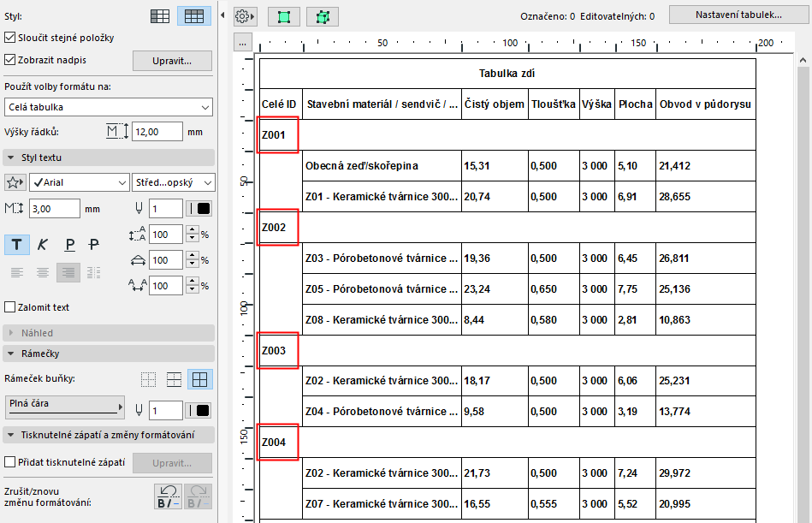
Task: Toggle underline text style button
Action: click(x=68, y=244)
